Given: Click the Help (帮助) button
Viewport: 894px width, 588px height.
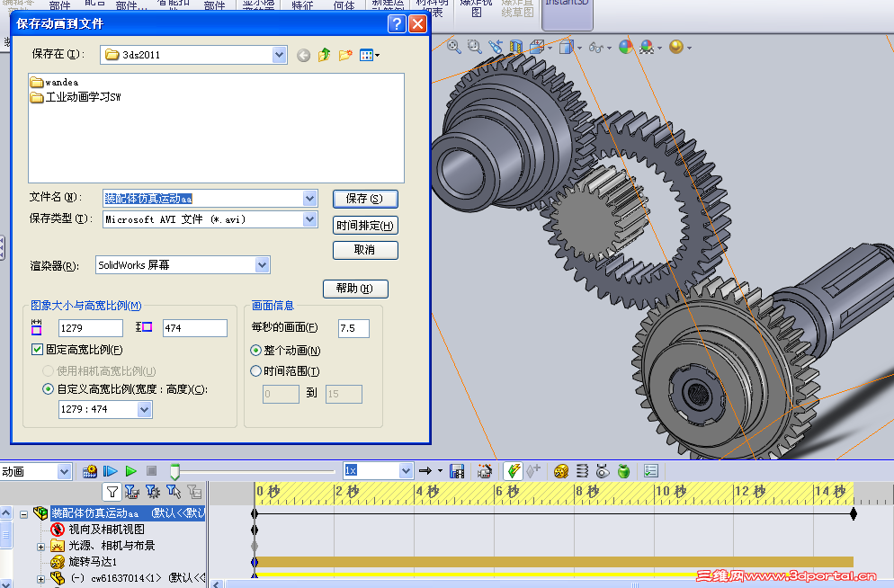Looking at the screenshot, I should click(355, 289).
